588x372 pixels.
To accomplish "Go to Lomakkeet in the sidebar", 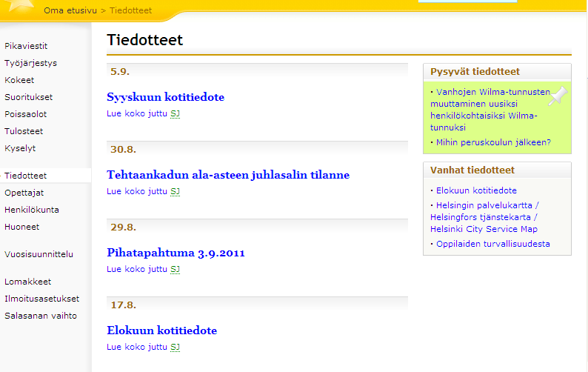I will tap(27, 282).
